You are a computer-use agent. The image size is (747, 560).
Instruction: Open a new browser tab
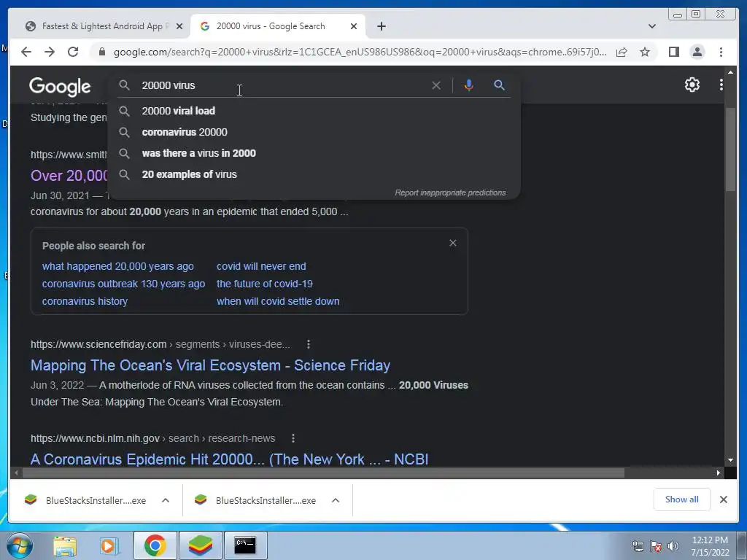click(x=382, y=26)
